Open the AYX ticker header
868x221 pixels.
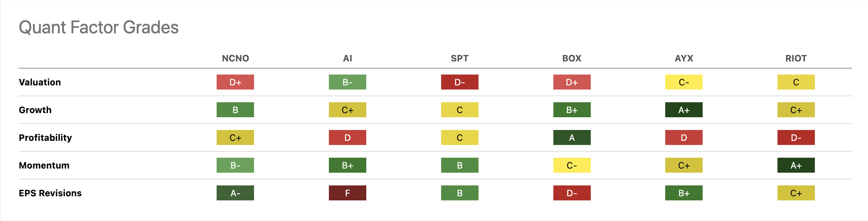684,58
